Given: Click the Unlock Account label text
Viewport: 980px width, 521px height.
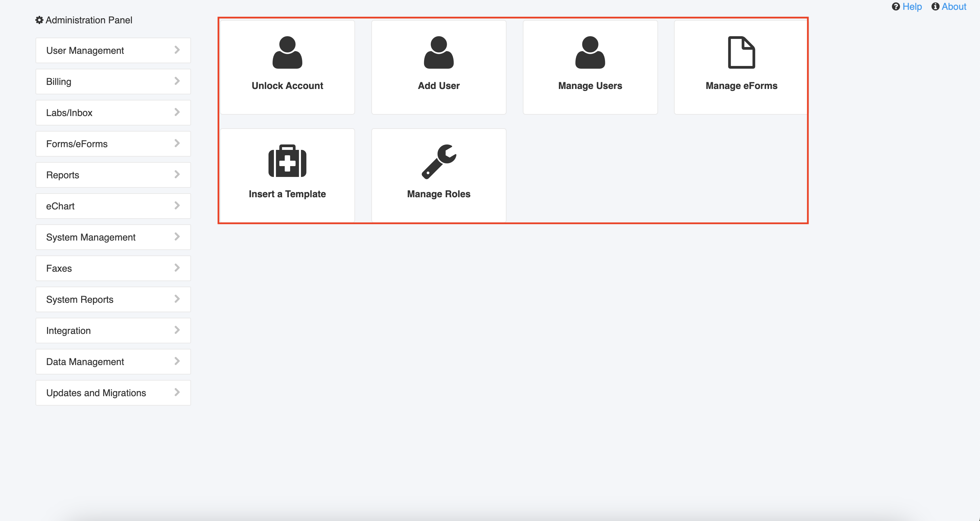Looking at the screenshot, I should (287, 86).
